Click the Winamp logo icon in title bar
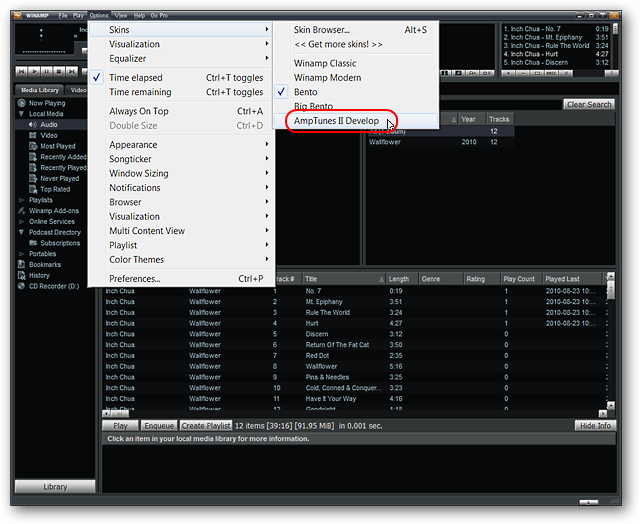The height and width of the screenshot is (524, 640). point(18,16)
